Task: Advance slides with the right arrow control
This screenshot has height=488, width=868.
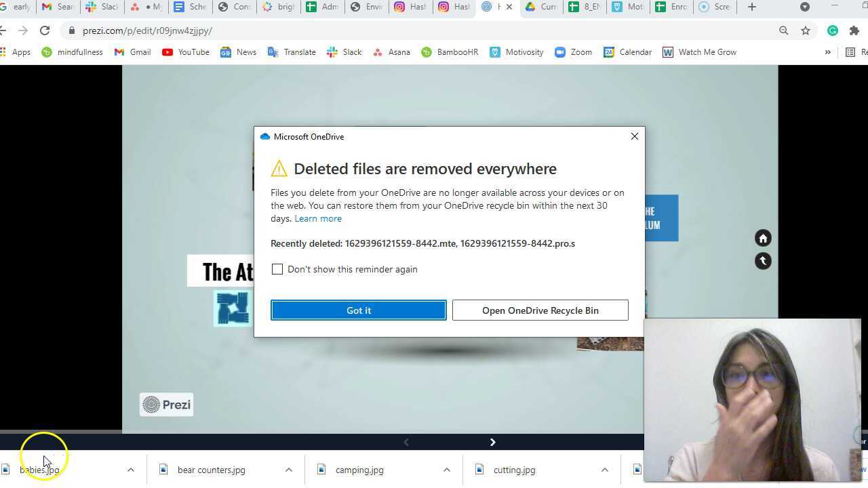Action: [493, 442]
